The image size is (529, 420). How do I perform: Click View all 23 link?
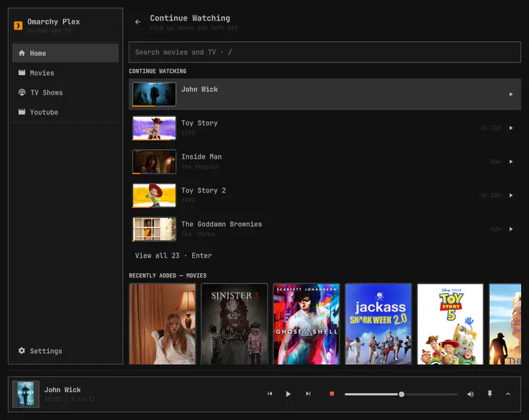(173, 256)
